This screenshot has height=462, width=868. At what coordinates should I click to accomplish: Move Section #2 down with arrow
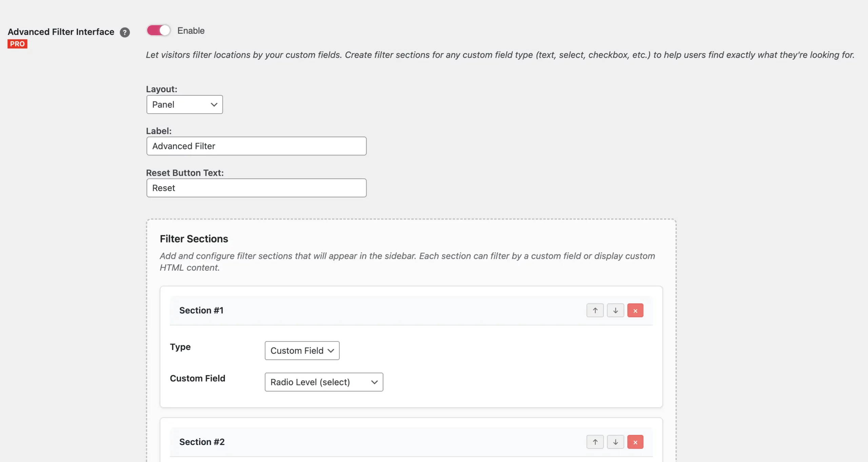coord(615,442)
